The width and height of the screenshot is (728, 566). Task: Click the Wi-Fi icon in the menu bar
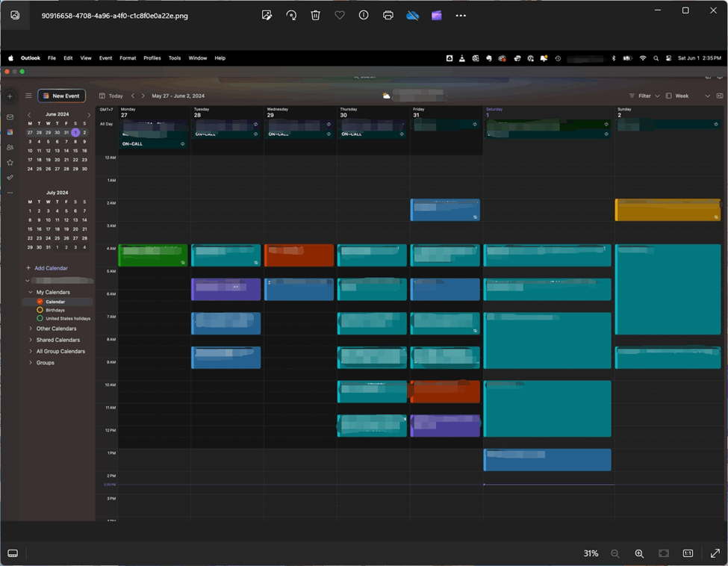[x=643, y=58]
